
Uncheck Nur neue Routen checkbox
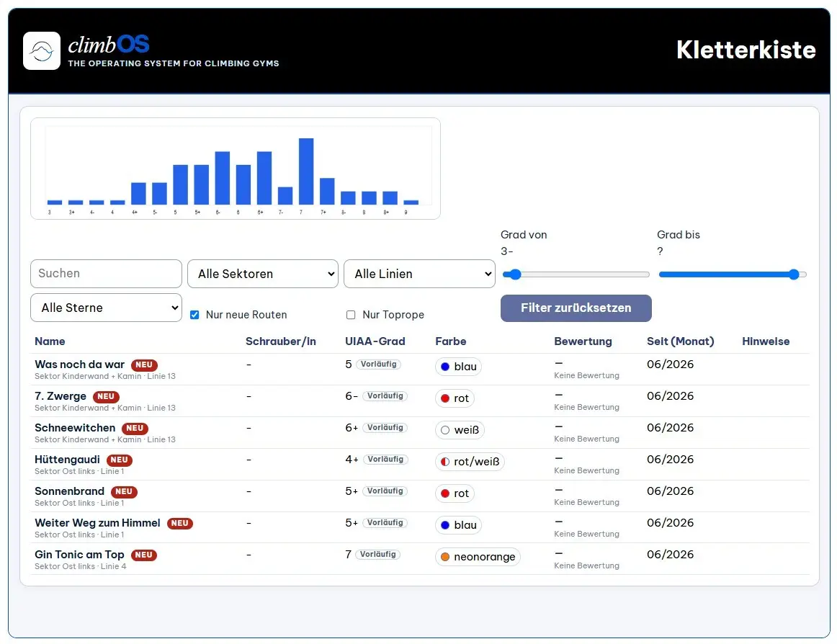point(194,315)
